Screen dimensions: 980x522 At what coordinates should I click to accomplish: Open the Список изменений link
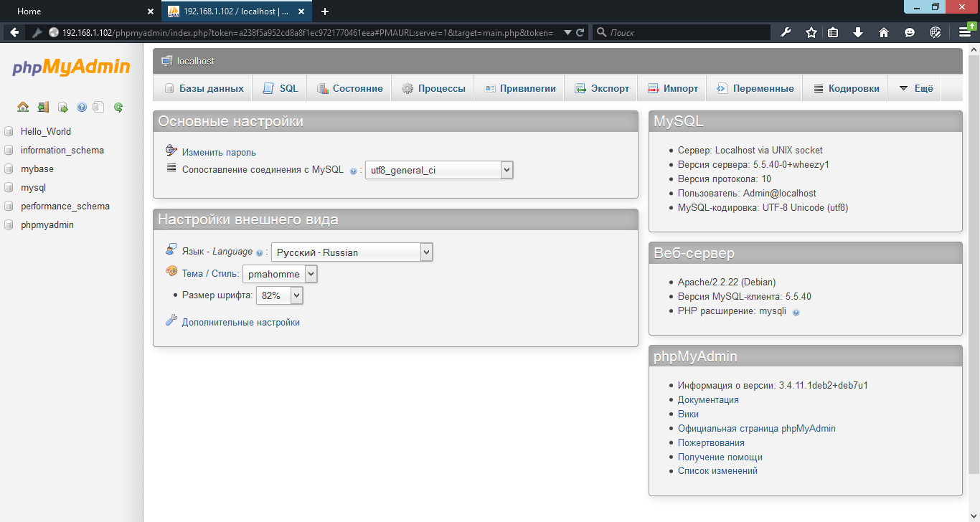point(717,471)
